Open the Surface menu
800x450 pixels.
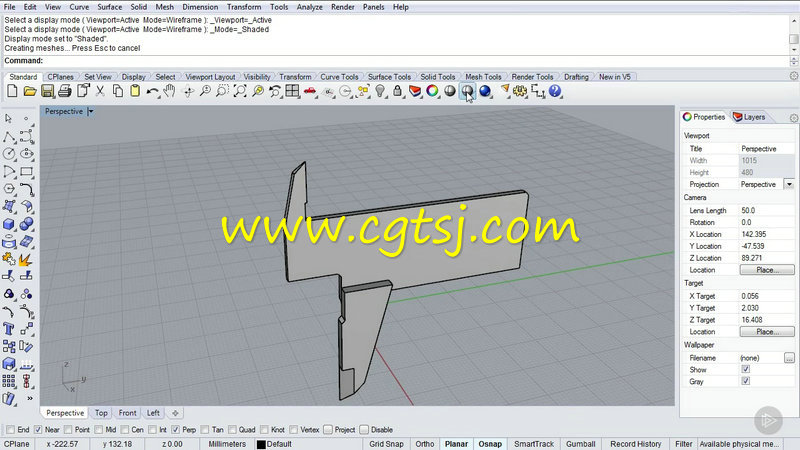tap(110, 7)
